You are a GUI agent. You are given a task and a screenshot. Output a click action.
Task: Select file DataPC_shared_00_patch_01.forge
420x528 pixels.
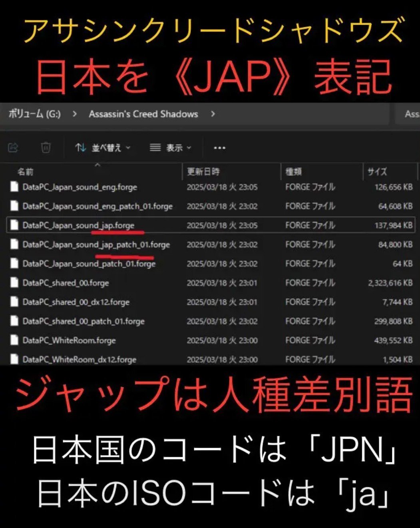(84, 321)
